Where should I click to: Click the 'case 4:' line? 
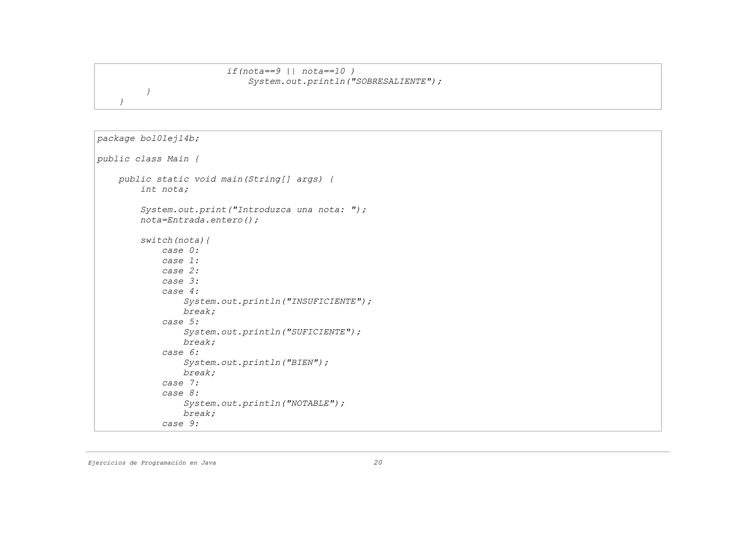(181, 291)
